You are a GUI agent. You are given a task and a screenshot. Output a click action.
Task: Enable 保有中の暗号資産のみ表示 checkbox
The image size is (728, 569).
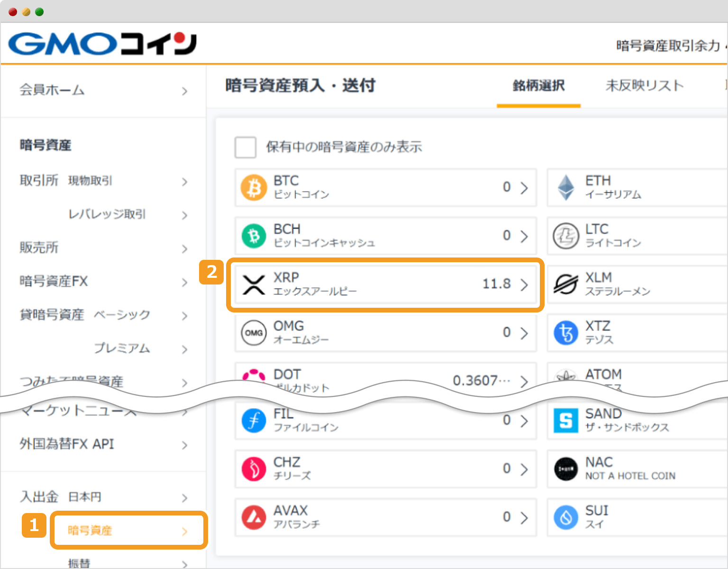click(x=246, y=147)
